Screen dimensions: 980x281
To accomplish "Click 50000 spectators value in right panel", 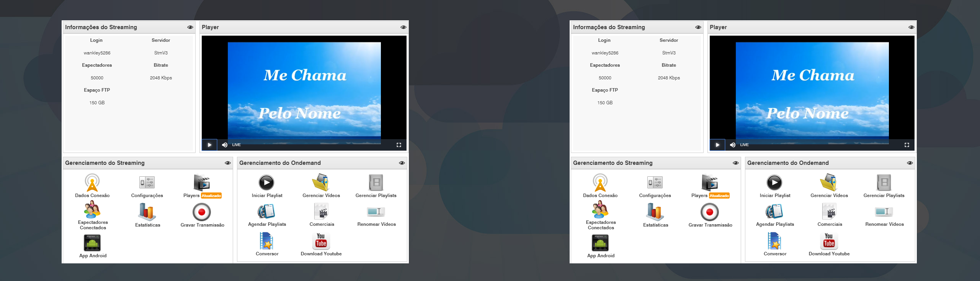I will pos(605,78).
